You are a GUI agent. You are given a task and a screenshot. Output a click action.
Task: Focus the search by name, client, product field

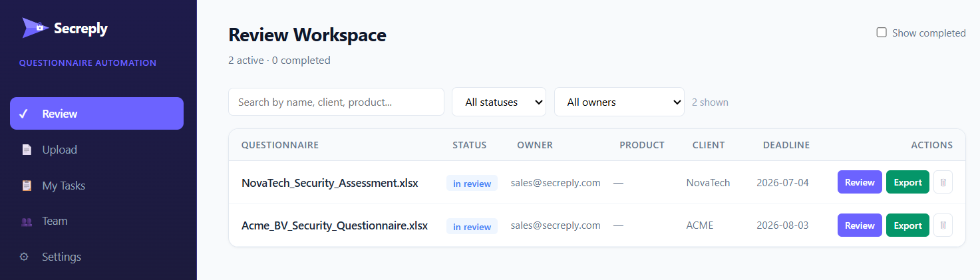click(336, 102)
